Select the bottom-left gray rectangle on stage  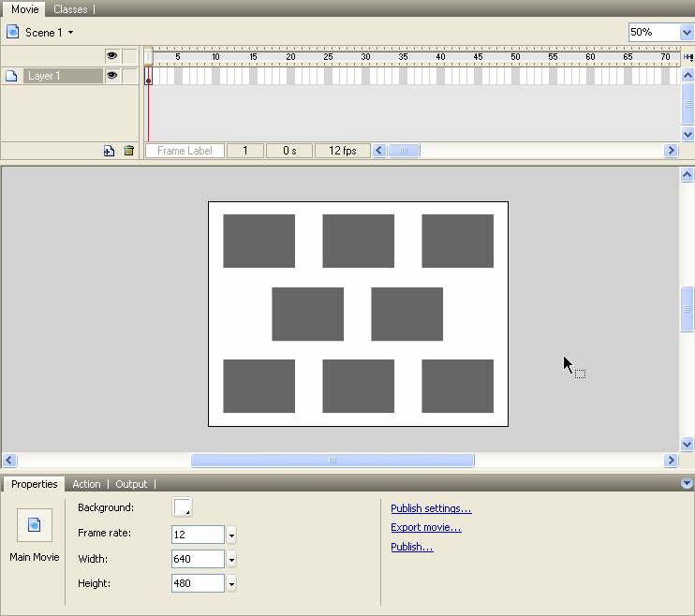pyautogui.click(x=259, y=386)
